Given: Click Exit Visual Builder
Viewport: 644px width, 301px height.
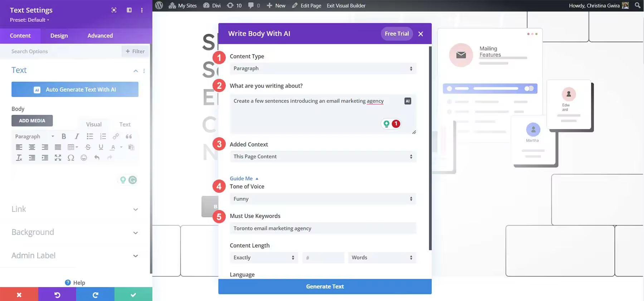Looking at the screenshot, I should (346, 5).
